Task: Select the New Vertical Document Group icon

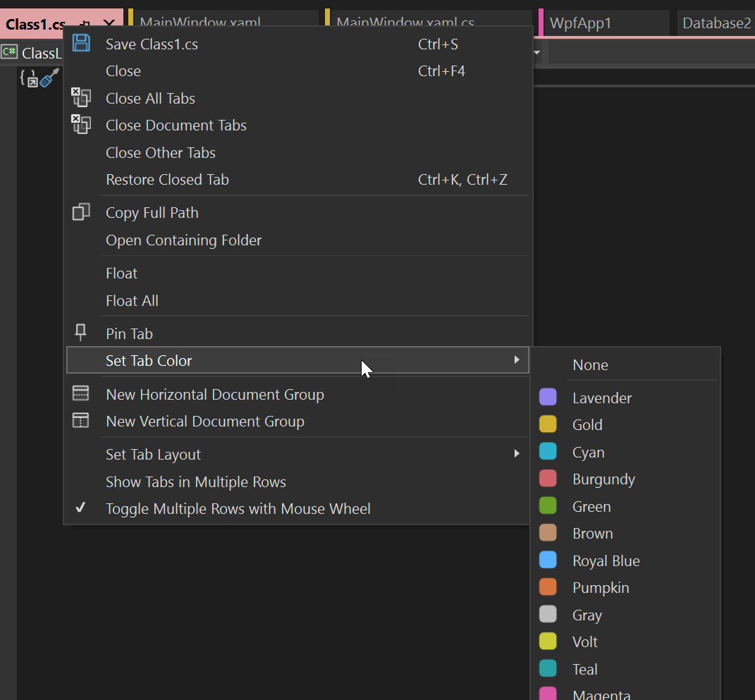Action: tap(81, 420)
